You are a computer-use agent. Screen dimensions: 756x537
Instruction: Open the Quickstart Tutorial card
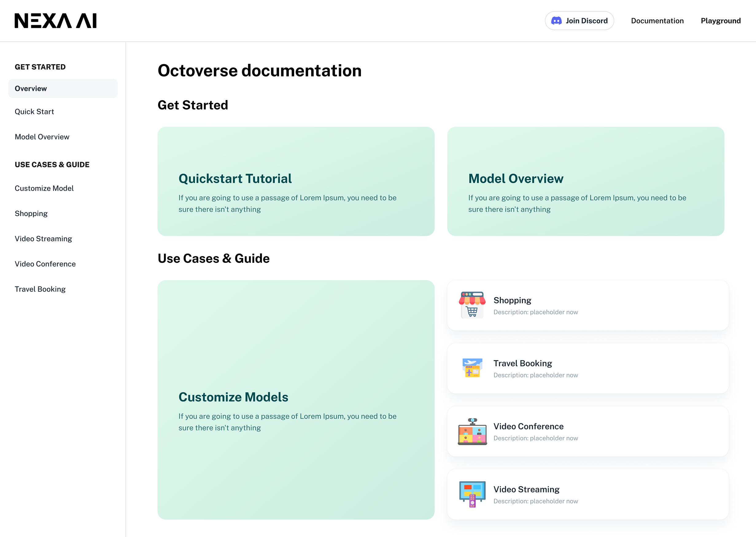pos(296,181)
